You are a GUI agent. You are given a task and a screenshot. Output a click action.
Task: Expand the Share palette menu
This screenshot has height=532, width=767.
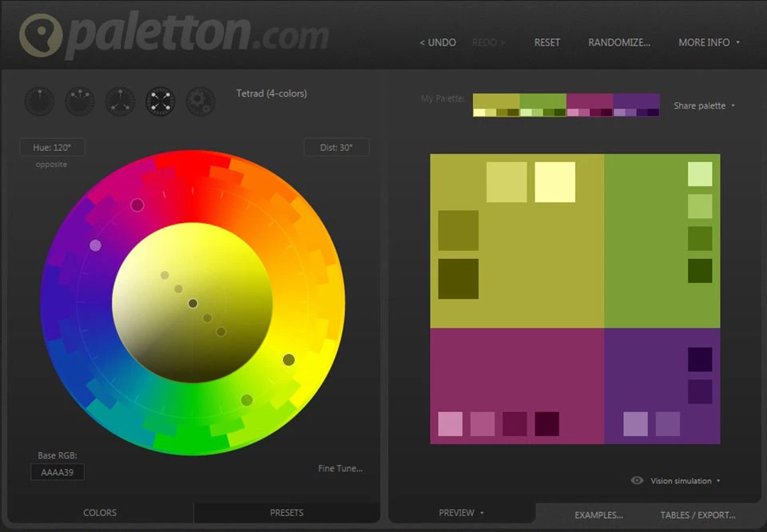(x=703, y=105)
